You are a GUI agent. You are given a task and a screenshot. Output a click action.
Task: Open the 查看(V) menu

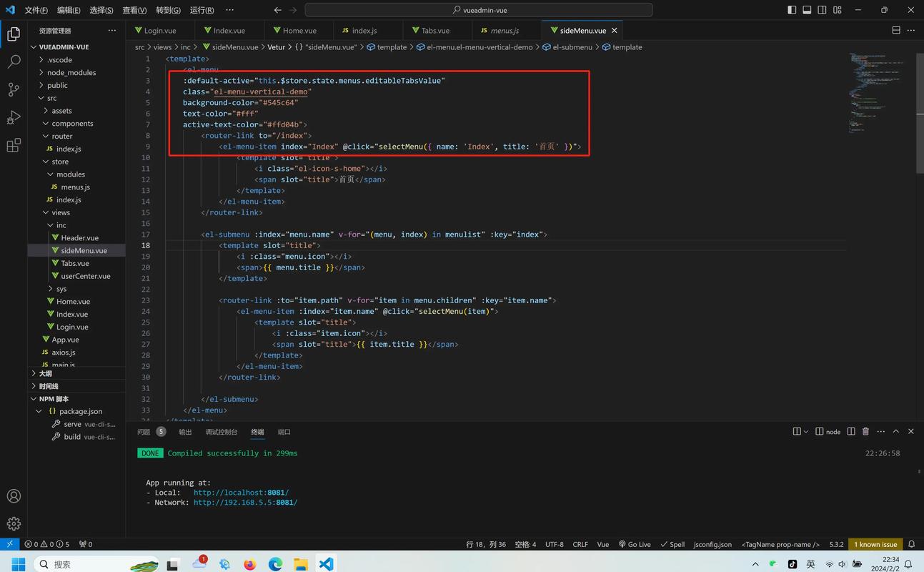[134, 10]
